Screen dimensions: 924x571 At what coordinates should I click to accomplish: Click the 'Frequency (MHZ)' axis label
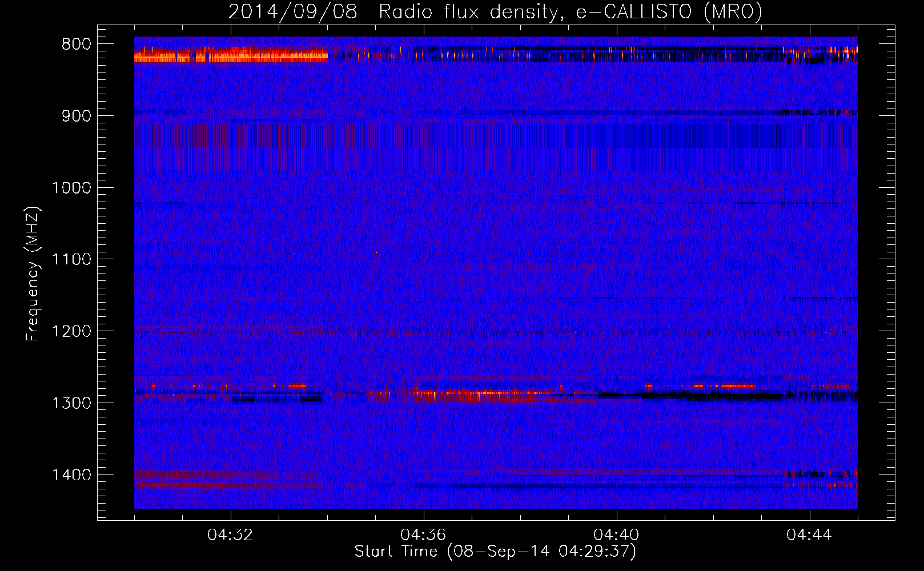click(33, 274)
